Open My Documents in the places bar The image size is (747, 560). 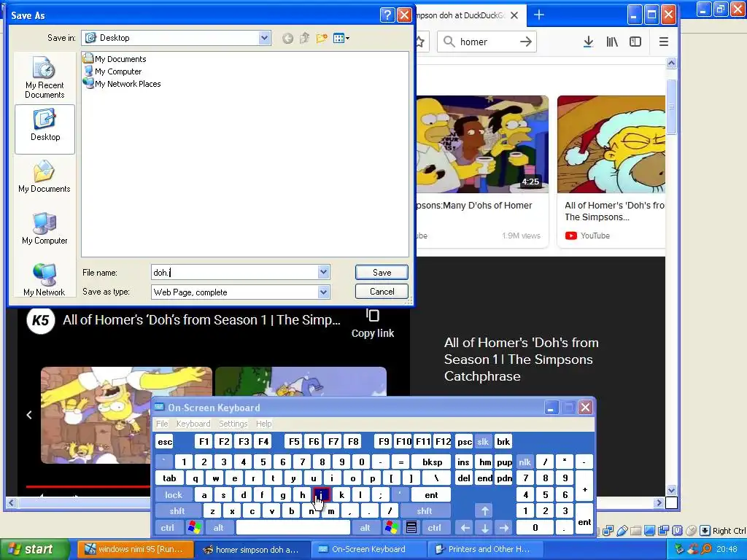point(44,176)
